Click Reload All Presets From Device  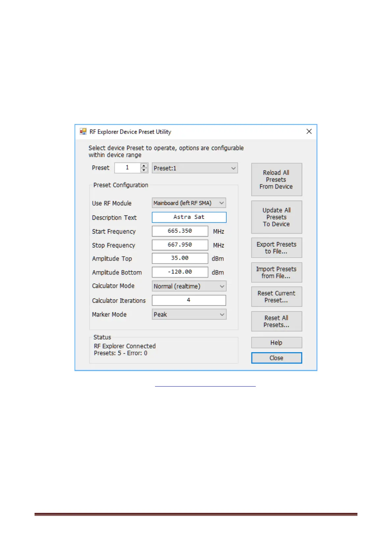point(276,180)
